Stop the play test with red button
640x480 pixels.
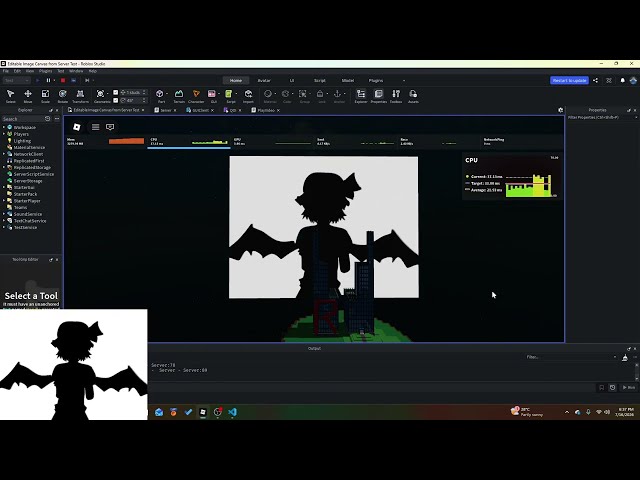[62, 80]
